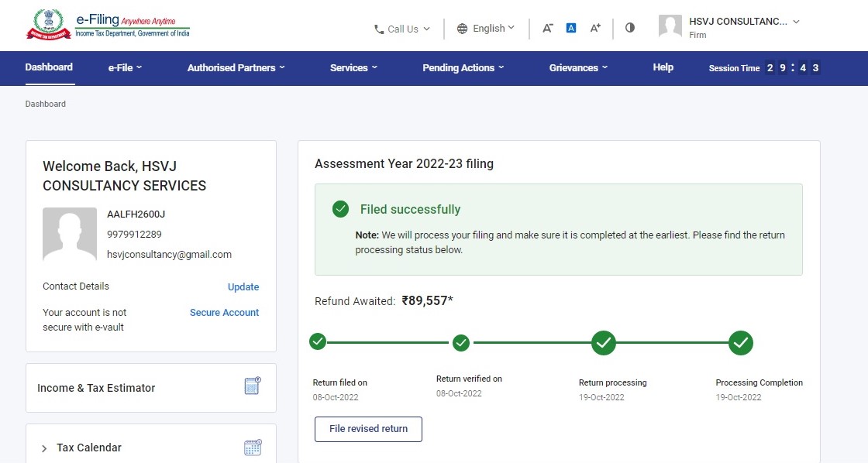Image resolution: width=868 pixels, height=463 pixels.
Task: Reset font size with default A icon
Action: [x=571, y=28]
